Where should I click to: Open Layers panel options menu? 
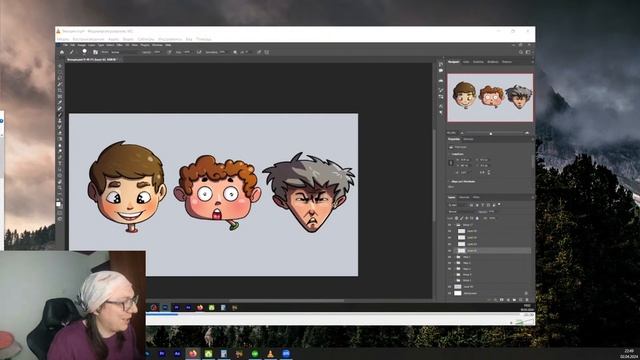click(532, 198)
